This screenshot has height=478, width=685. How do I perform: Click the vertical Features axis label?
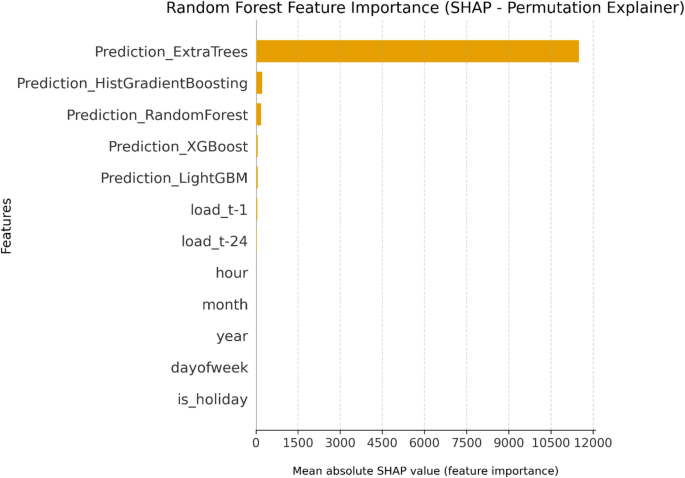coord(8,226)
